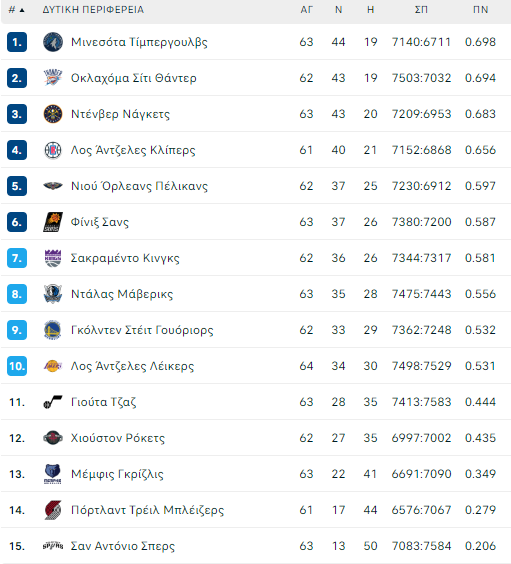Sort the table by the ΠΝ column
This screenshot has width=511, height=564.
480,10
